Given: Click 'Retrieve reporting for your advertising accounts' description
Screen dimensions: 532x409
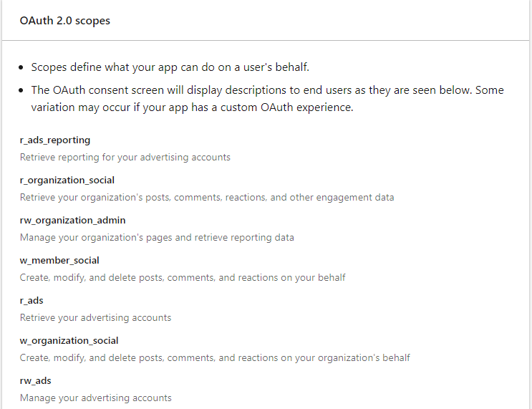Looking at the screenshot, I should click(x=125, y=158).
